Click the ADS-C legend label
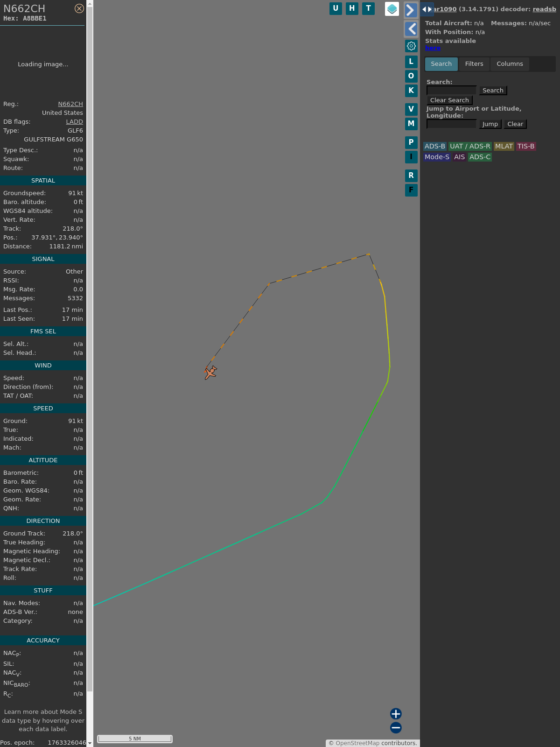560x747 pixels. [x=480, y=157]
